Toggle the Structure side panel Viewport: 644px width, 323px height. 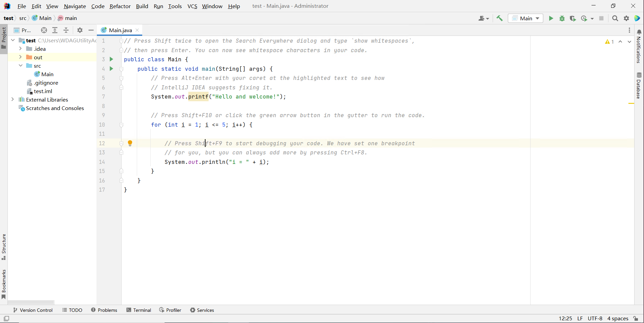click(x=4, y=247)
